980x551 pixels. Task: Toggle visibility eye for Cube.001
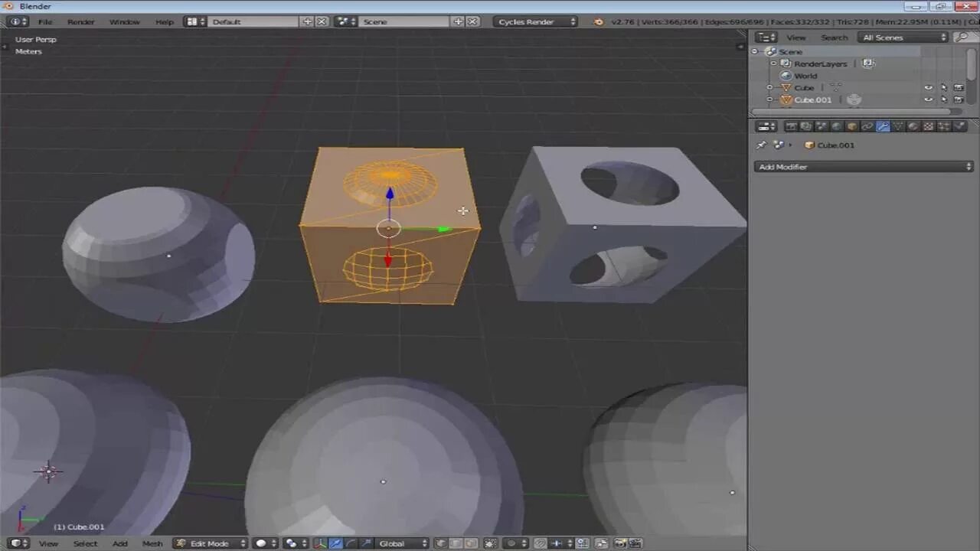(x=929, y=99)
